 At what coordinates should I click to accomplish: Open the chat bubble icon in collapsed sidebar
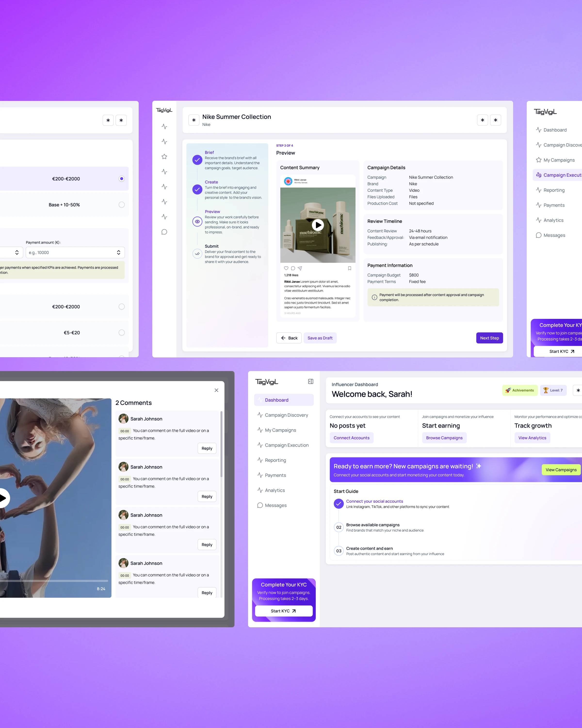pyautogui.click(x=164, y=232)
